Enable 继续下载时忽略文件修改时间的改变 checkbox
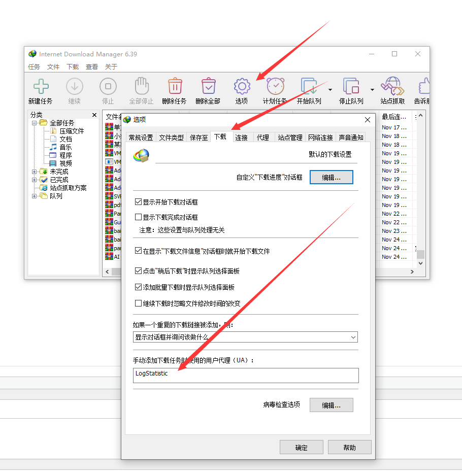This screenshot has height=476, width=462. click(138, 303)
